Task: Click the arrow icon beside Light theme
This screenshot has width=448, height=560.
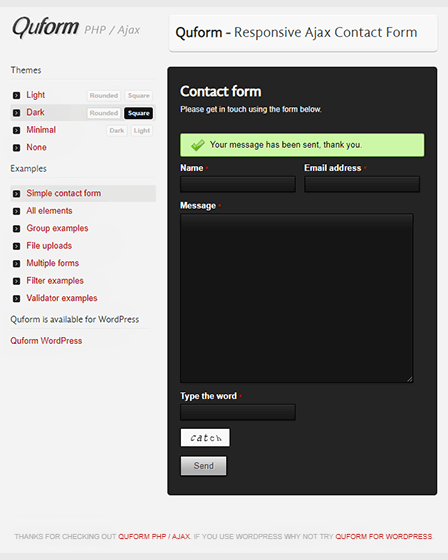Action: click(16, 95)
